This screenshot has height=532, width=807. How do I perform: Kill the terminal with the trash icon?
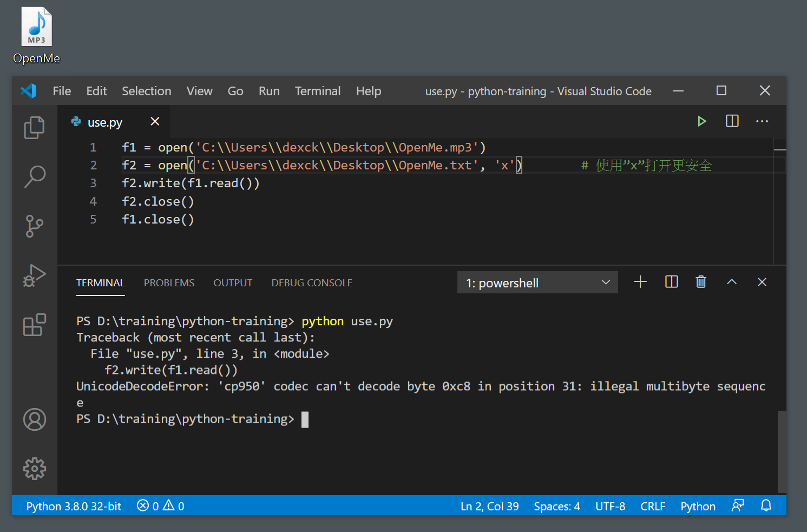pos(701,282)
